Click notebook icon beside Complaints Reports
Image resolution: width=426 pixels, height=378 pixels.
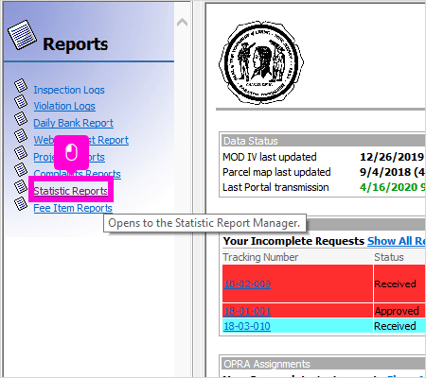pos(21,170)
